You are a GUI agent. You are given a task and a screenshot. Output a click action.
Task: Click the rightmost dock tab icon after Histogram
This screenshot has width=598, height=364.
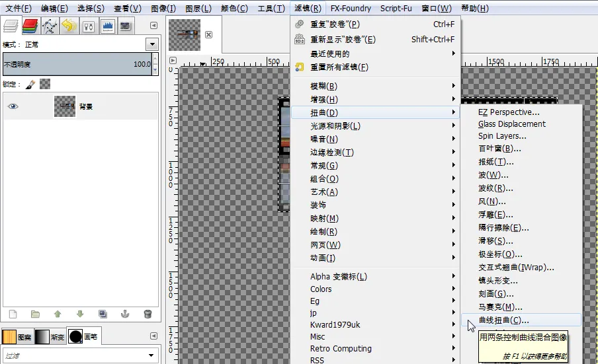[126, 26]
